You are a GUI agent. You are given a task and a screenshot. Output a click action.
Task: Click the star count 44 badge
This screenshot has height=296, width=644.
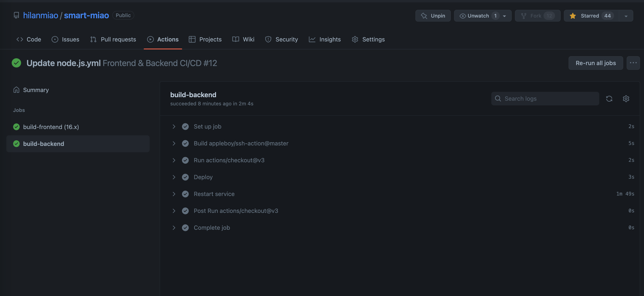[x=607, y=16]
